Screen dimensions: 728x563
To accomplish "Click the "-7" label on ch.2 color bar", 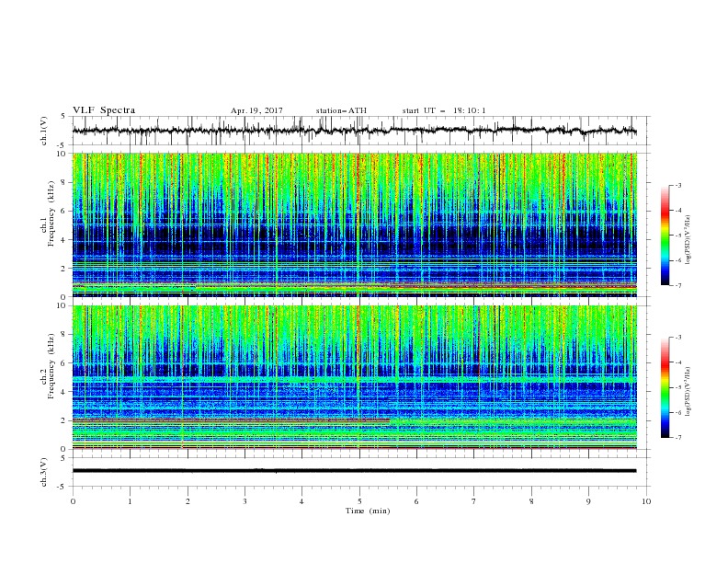I will coord(677,437).
